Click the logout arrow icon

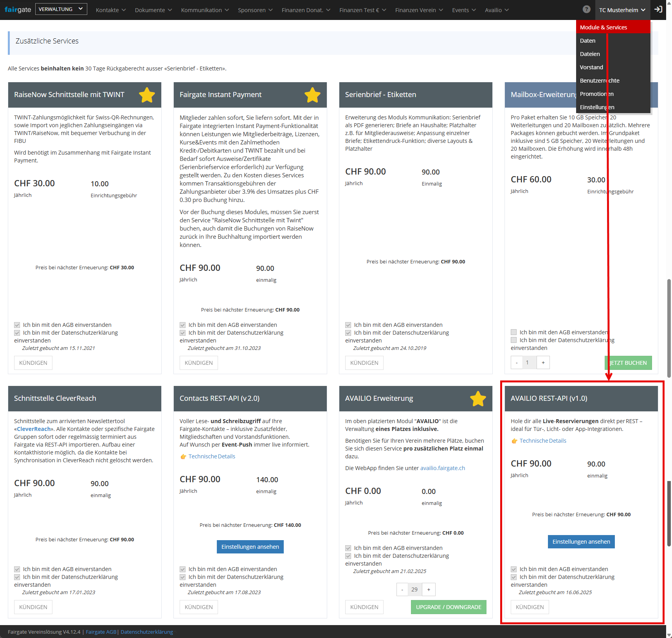tap(659, 9)
